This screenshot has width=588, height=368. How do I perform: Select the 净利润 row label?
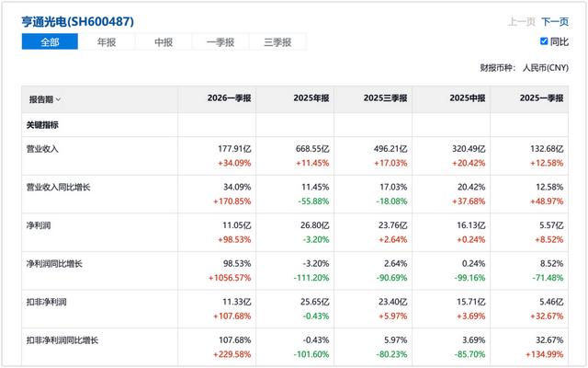click(x=39, y=225)
